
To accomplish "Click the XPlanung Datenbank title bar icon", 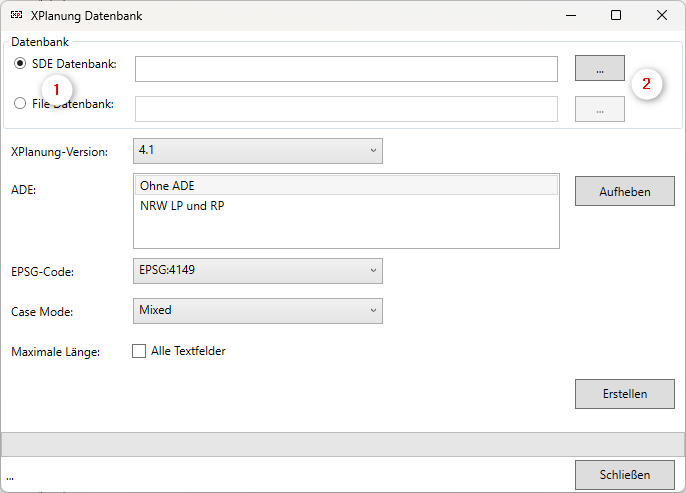I will pos(16,15).
